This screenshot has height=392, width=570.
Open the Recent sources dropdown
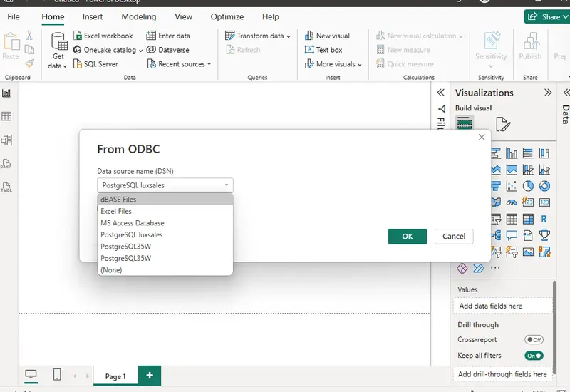[180, 64]
